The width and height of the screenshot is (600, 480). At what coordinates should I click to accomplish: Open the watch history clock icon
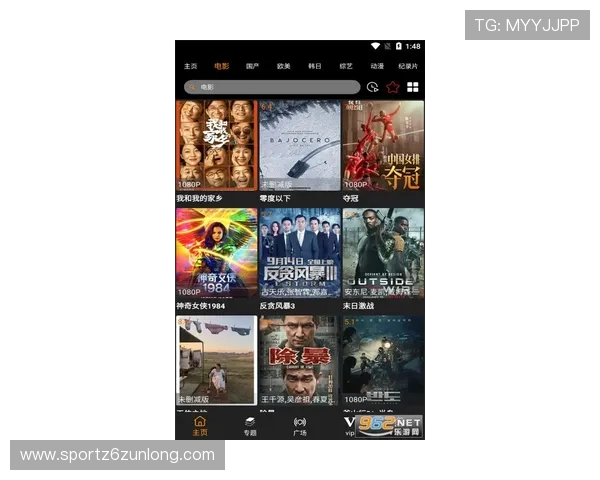[373, 87]
